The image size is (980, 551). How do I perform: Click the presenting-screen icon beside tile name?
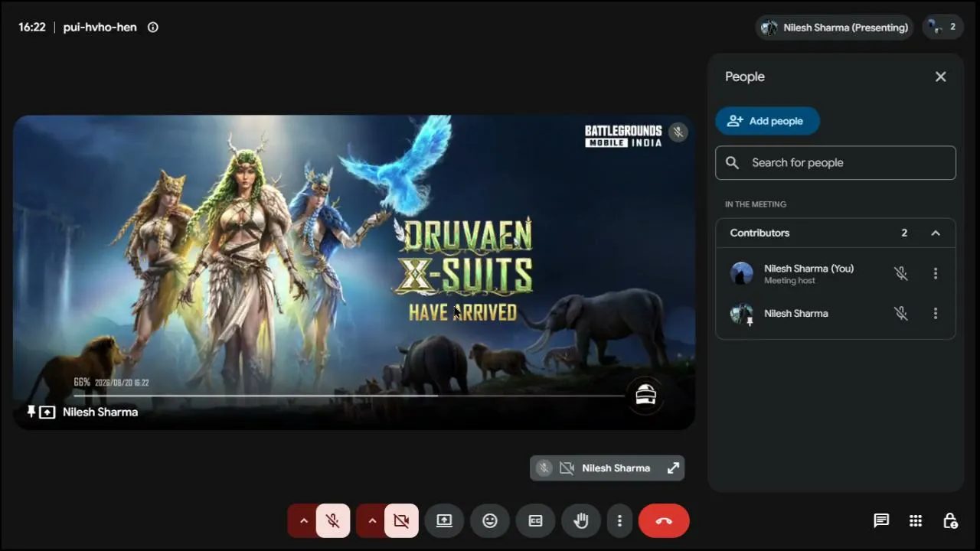pos(47,412)
